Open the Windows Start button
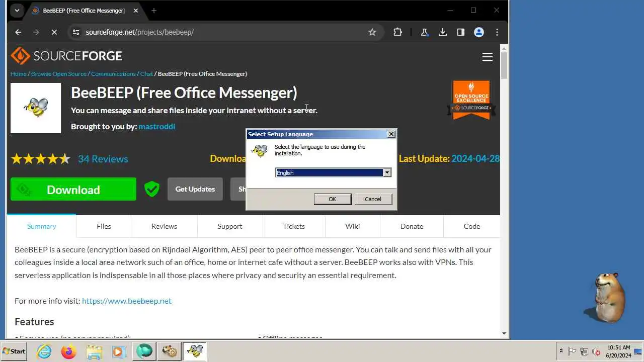This screenshot has width=644, height=362. point(14,351)
